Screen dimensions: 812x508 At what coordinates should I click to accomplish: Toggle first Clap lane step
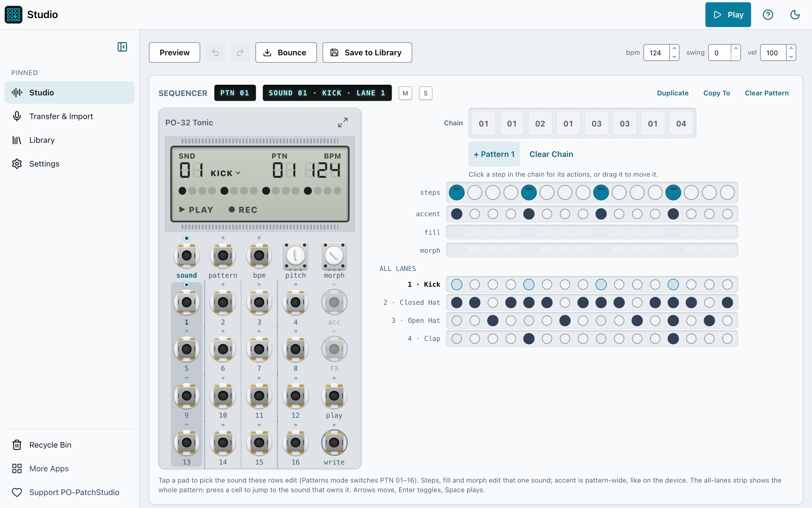[456, 339]
